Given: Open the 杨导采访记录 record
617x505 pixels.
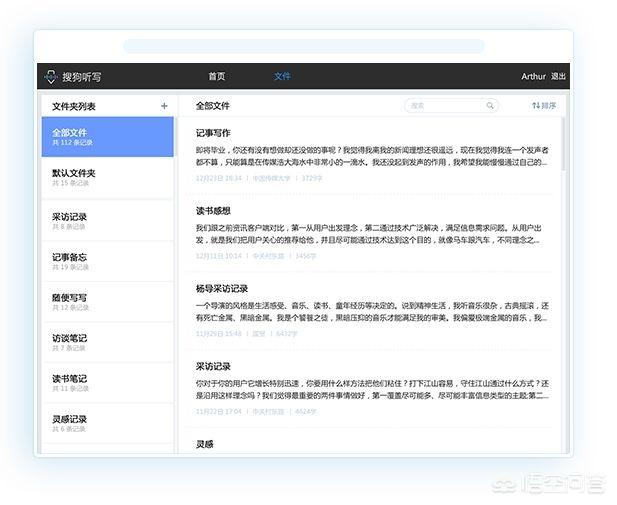Looking at the screenshot, I should coord(370,311).
